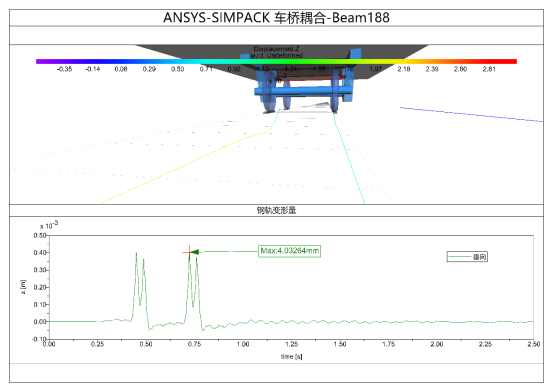Click the 1.75 x-axis tick value
554x392 pixels.
tap(388, 344)
